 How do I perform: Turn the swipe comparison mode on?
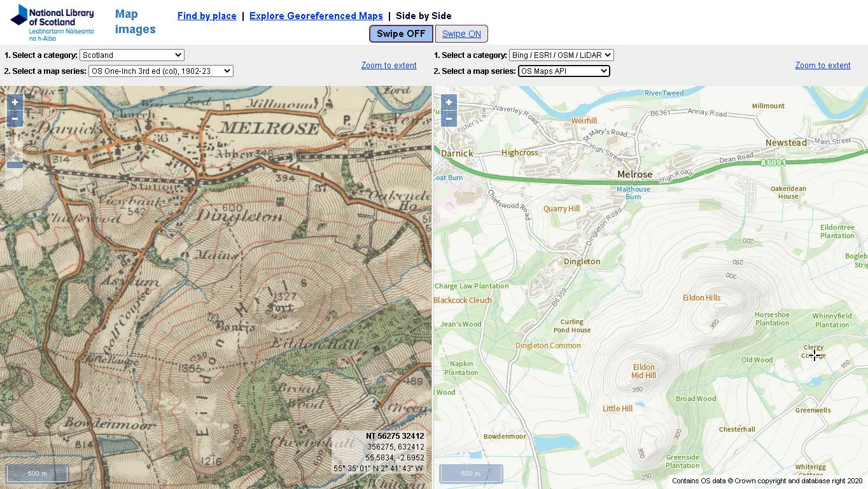tap(462, 33)
